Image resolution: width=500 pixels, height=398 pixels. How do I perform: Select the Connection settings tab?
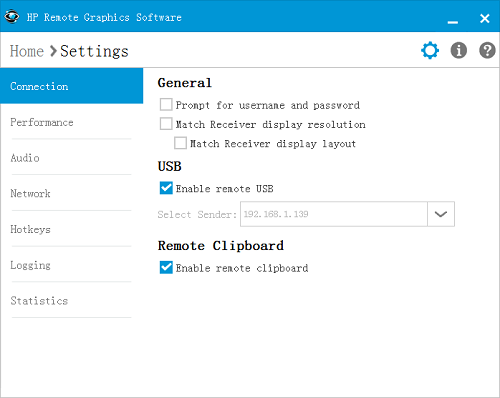click(x=72, y=86)
